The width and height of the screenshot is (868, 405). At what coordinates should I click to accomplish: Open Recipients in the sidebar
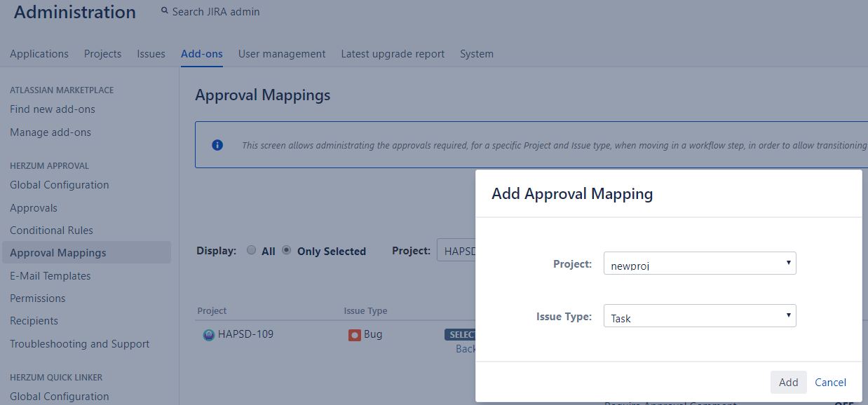click(34, 321)
